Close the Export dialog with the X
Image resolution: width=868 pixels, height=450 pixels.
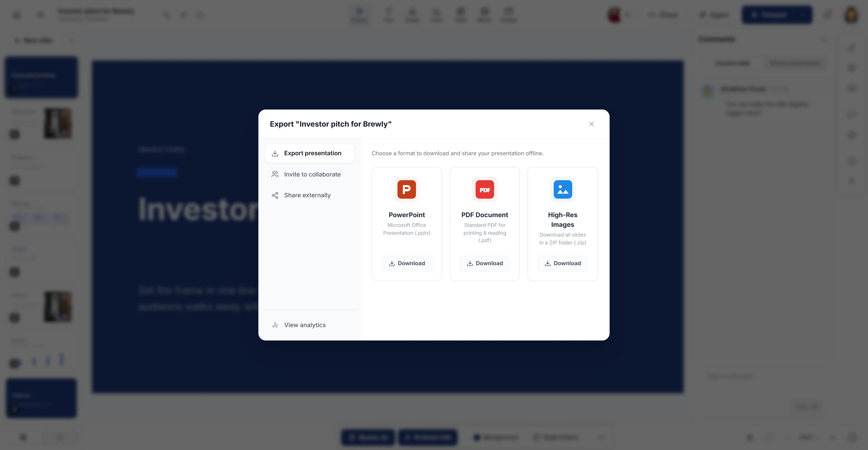pyautogui.click(x=591, y=124)
